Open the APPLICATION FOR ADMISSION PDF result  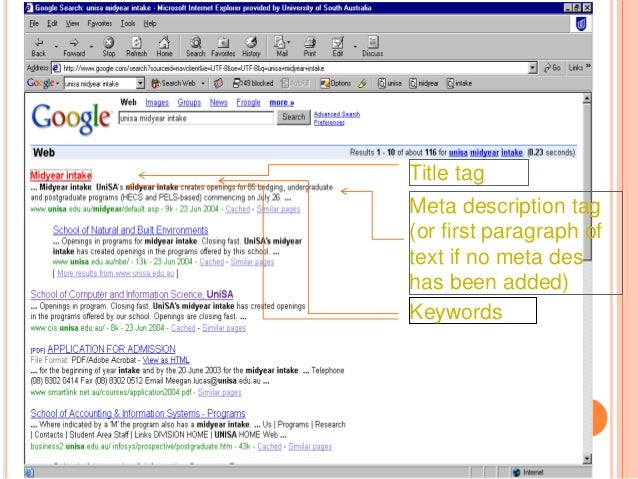pyautogui.click(x=111, y=349)
